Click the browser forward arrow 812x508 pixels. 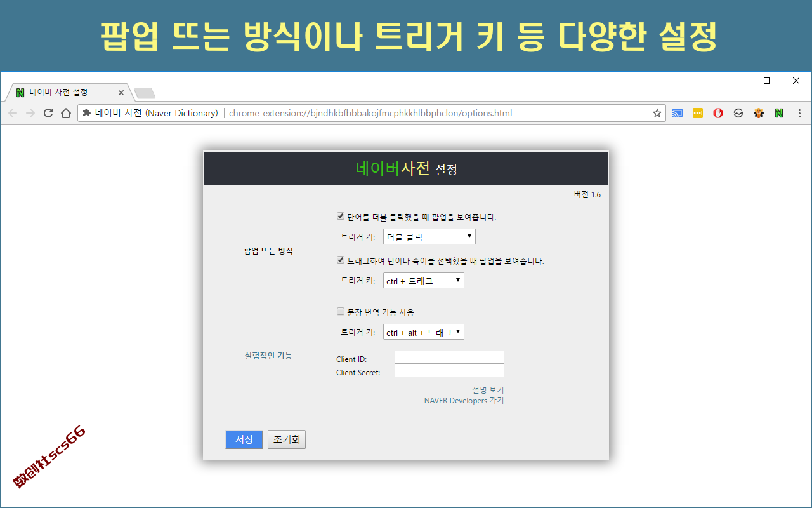click(x=30, y=113)
